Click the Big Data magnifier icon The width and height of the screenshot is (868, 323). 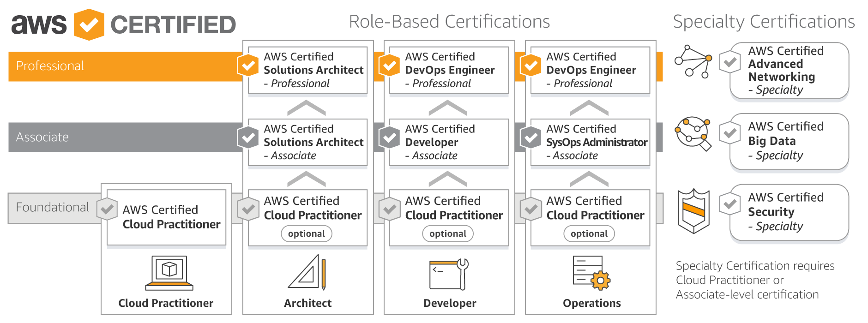[693, 133]
